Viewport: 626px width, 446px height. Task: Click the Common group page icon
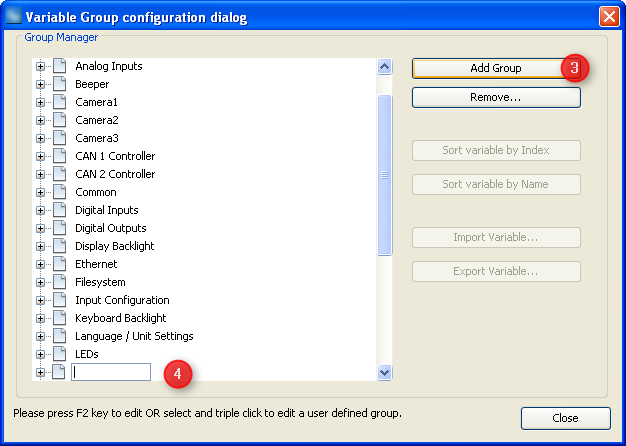point(58,192)
